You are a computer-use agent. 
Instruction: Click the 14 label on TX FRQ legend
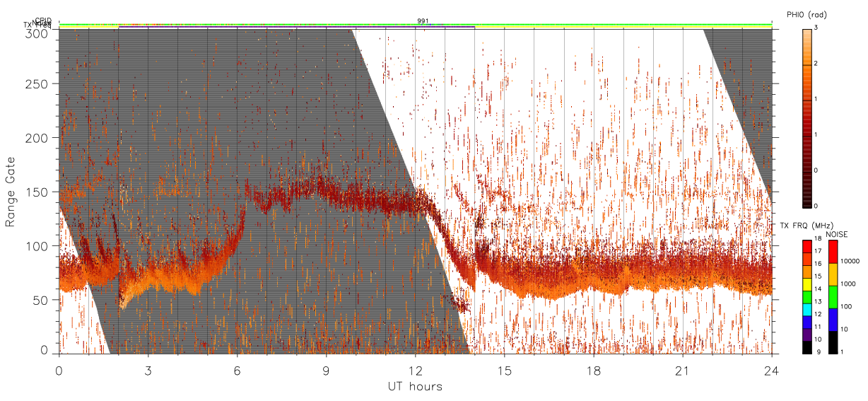818,289
